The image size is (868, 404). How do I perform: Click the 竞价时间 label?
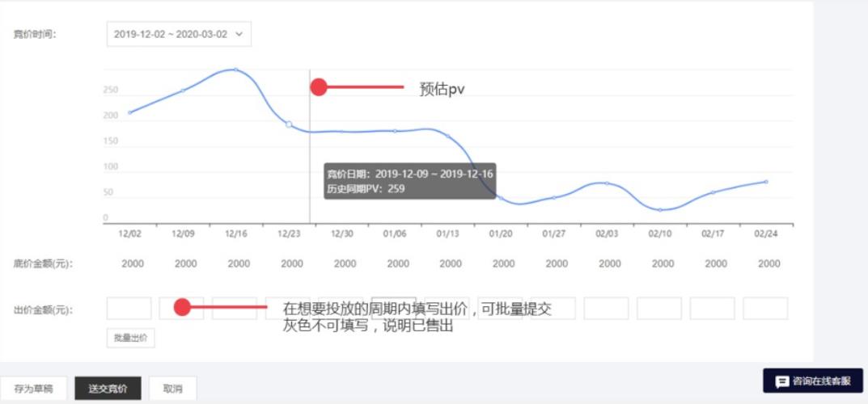35,34
